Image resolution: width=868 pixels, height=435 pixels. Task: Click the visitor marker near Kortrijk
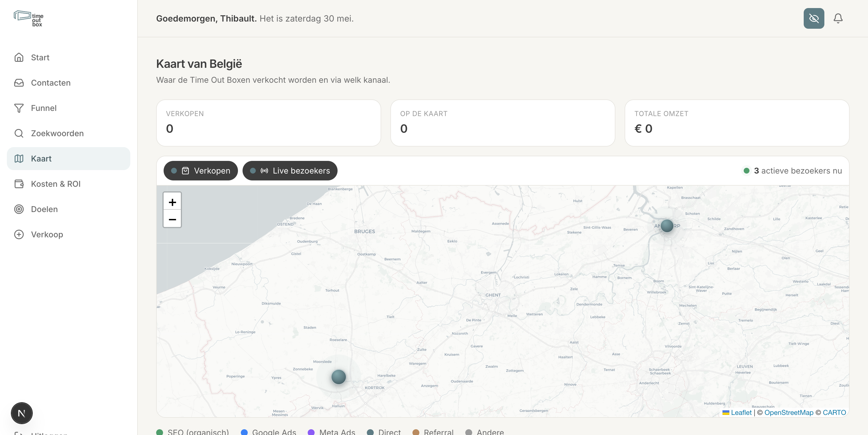[338, 377]
